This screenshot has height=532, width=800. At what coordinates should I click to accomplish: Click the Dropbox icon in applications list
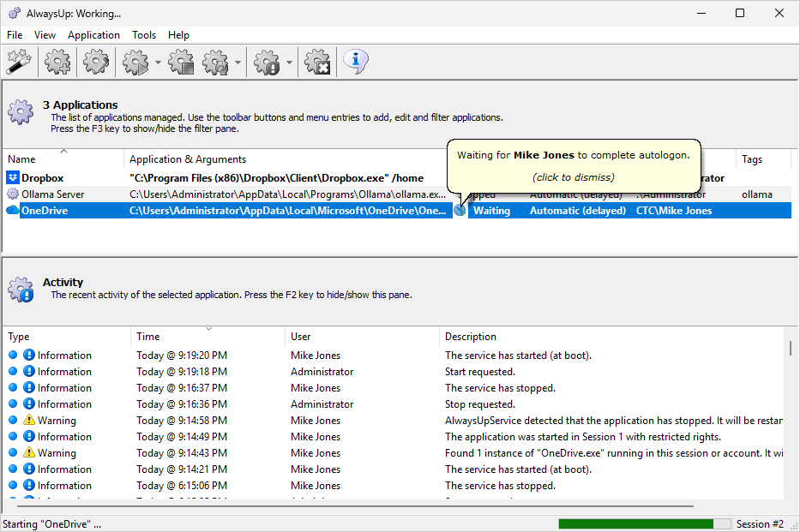13,178
